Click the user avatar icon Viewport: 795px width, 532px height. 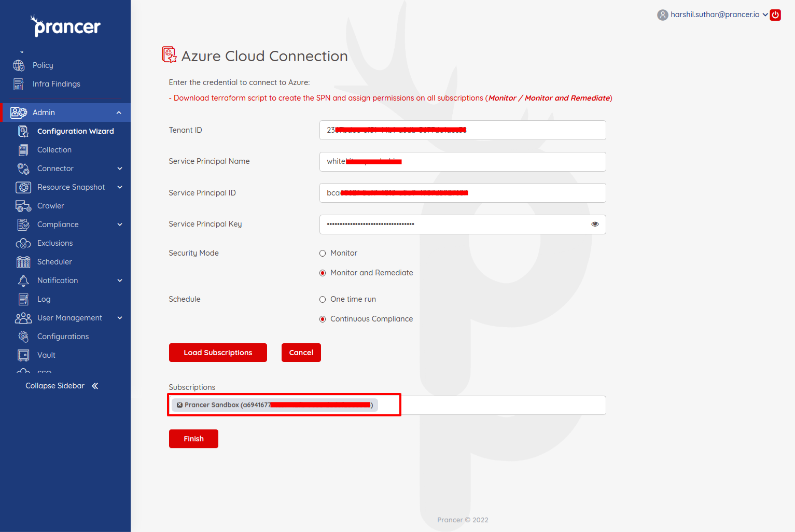[x=662, y=15]
